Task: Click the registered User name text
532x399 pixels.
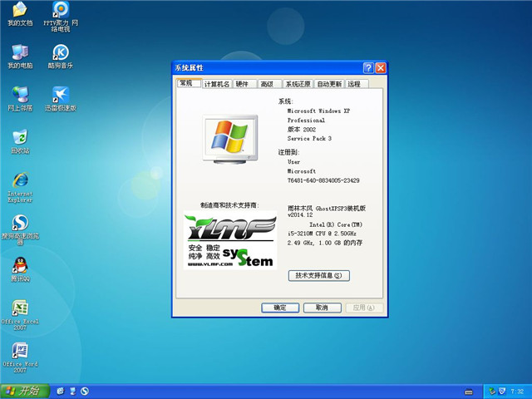Action: coord(293,162)
